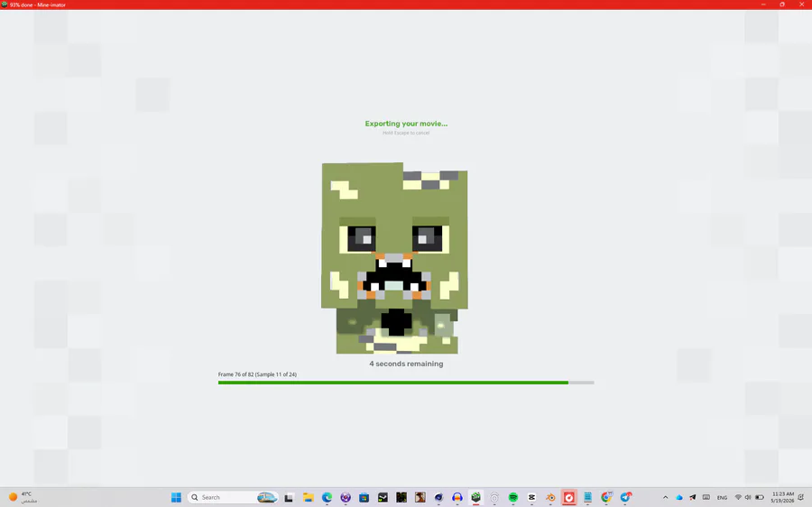This screenshot has height=507, width=812.
Task: Open the Wi-Fi network quick settings
Action: coord(738,497)
